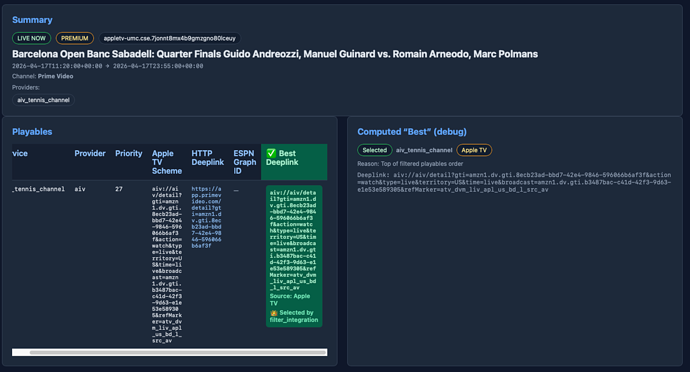Click the Apple TV badge in debug panel
690x372 pixels.
[x=474, y=150]
